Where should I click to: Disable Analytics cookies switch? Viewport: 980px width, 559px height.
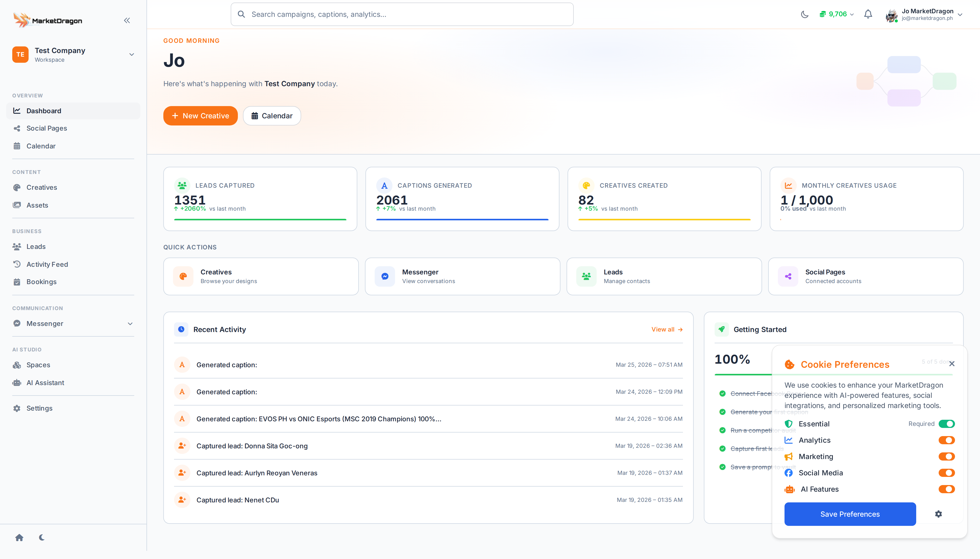click(947, 440)
